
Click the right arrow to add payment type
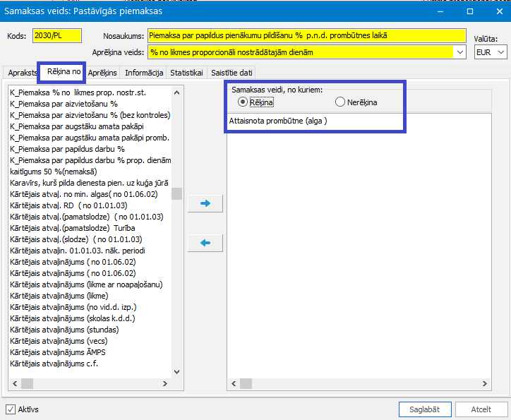pos(205,203)
